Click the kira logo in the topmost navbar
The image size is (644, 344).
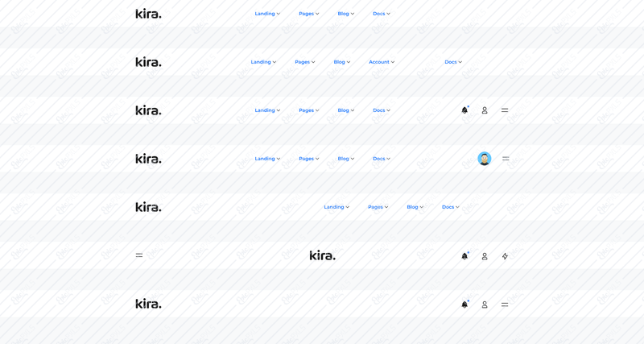[148, 14]
